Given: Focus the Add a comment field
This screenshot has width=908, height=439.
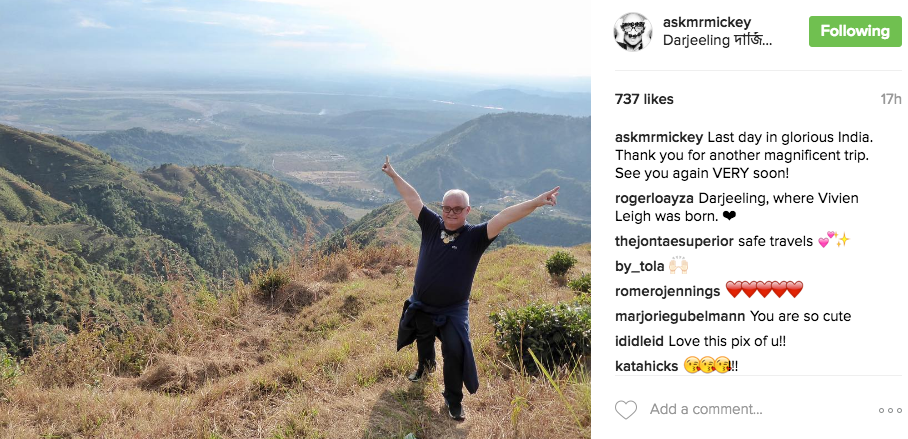Looking at the screenshot, I should click(705, 409).
